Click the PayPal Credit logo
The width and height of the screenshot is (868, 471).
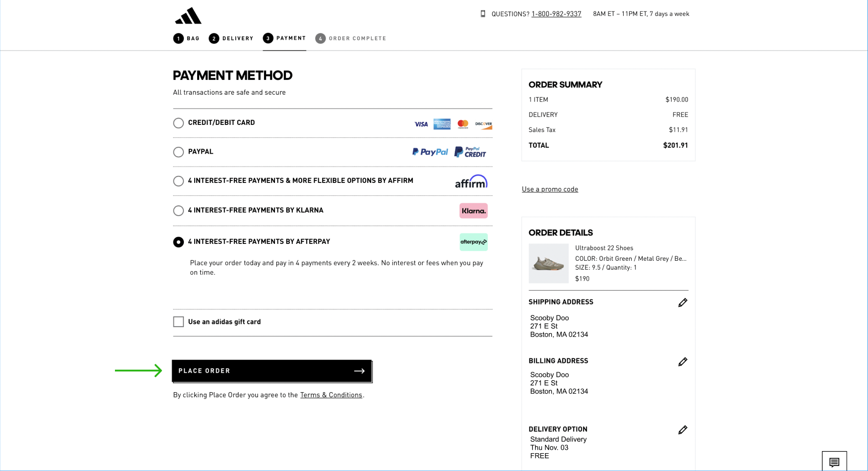470,152
